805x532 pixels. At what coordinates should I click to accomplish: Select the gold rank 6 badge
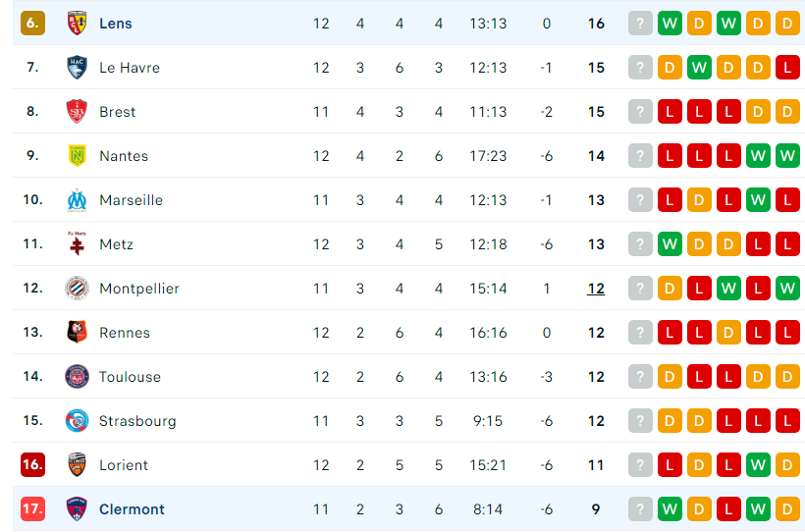(x=32, y=24)
